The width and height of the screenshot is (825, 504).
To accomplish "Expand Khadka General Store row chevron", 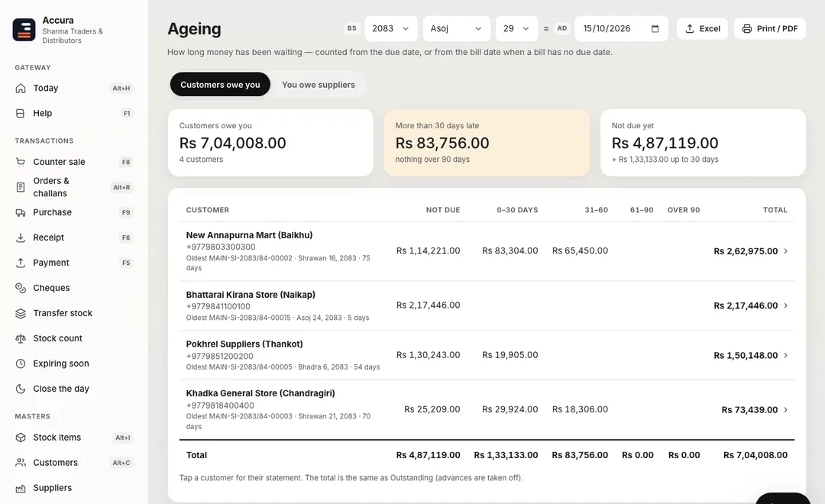I will click(x=785, y=410).
